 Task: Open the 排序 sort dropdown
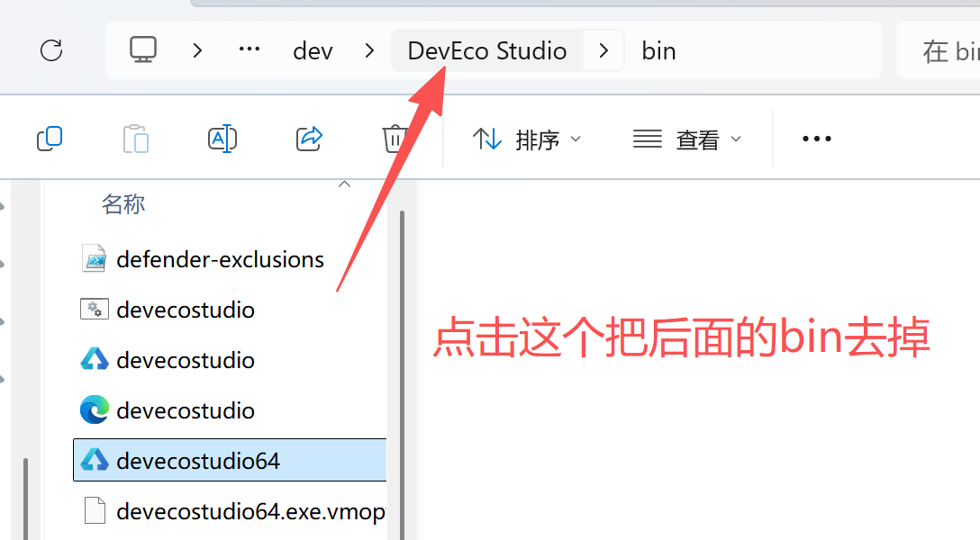526,139
